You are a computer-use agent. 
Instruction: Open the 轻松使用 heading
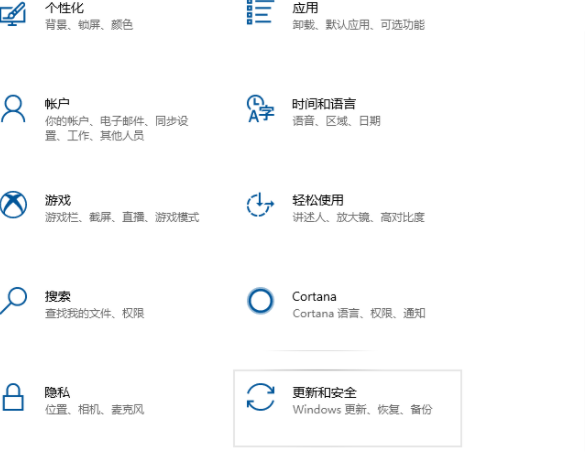point(318,200)
